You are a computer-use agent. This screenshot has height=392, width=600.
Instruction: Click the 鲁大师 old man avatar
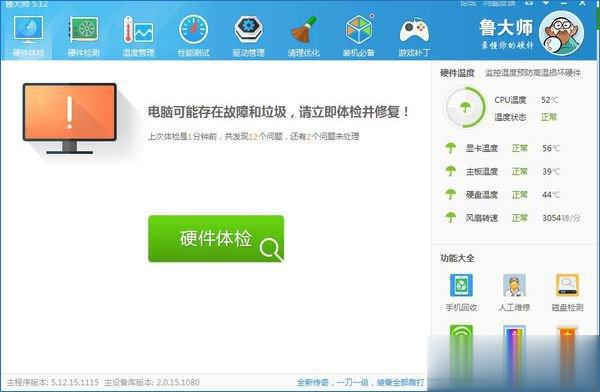561,34
